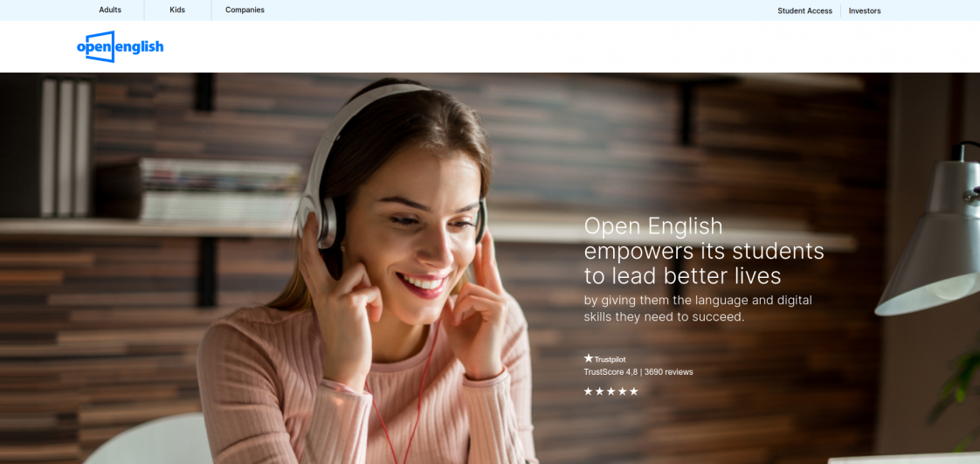
Task: Click the stacked magazines on the shelf
Action: coord(218,190)
